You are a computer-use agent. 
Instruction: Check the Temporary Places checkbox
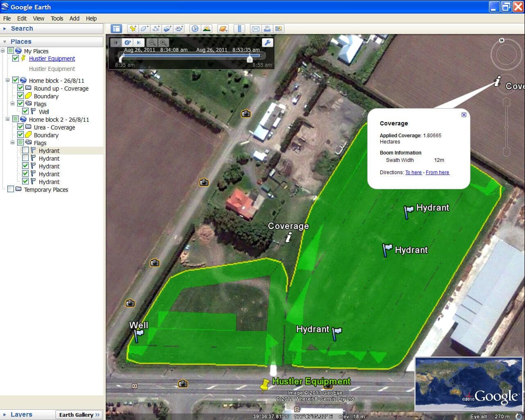click(11, 189)
